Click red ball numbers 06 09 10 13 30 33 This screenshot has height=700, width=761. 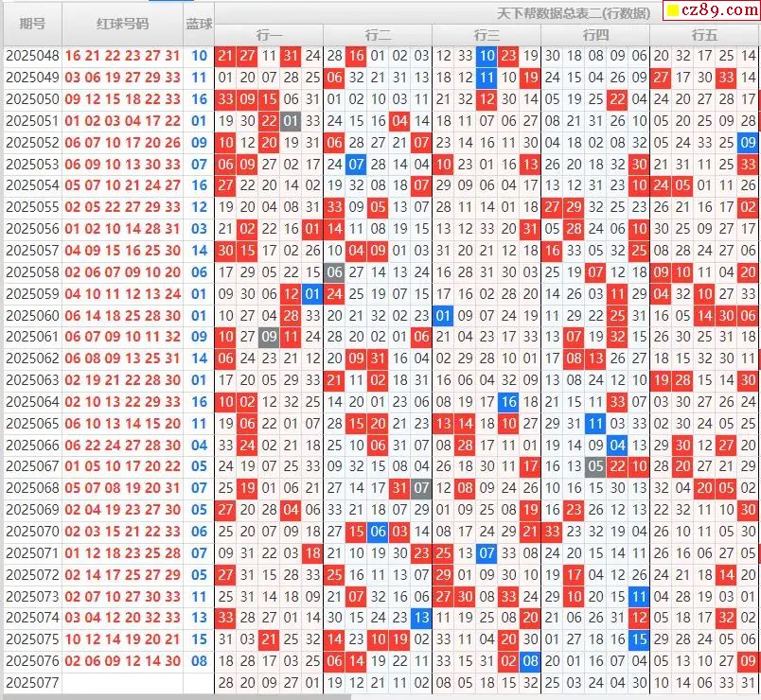tap(122, 164)
